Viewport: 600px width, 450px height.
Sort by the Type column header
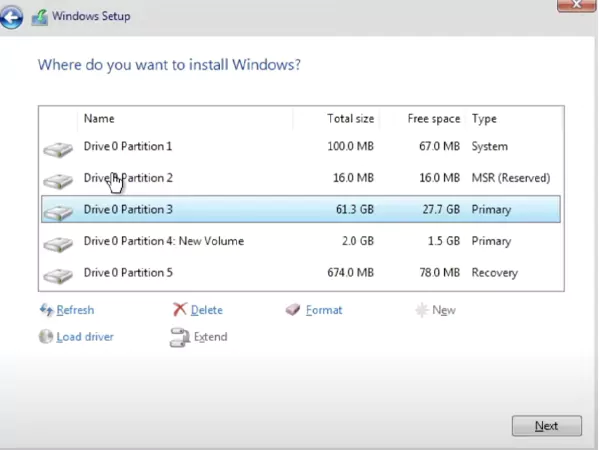pos(484,119)
